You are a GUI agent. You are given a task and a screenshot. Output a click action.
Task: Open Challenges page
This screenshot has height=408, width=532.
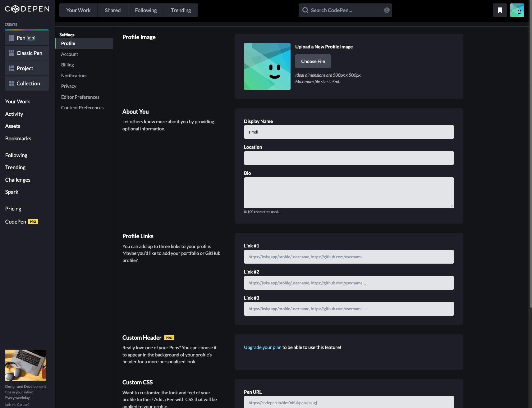point(18,180)
